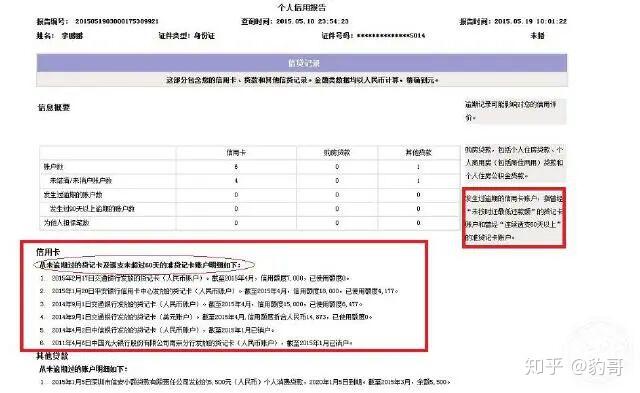Click the 未结清/未销户账户数 row label
The image size is (640, 393).
tap(80, 180)
